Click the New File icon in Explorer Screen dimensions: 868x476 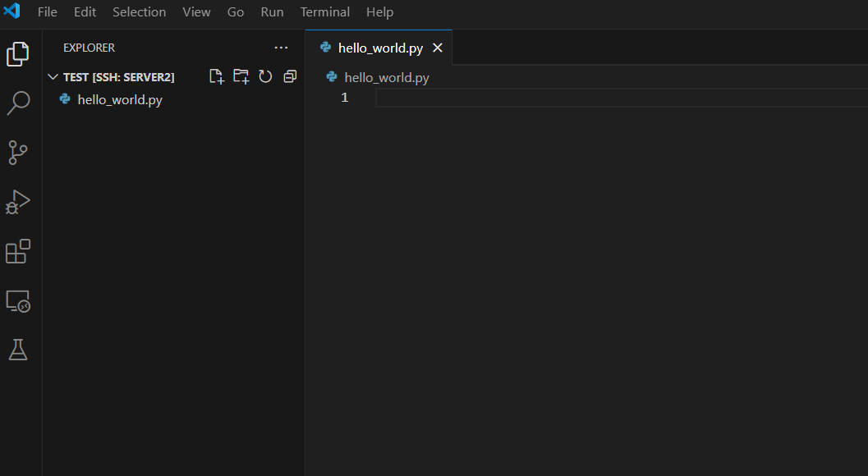pos(216,76)
